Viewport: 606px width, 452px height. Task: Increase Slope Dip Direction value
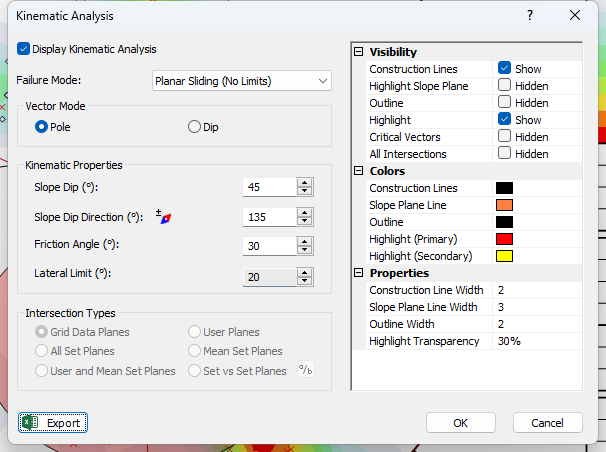[x=305, y=213]
